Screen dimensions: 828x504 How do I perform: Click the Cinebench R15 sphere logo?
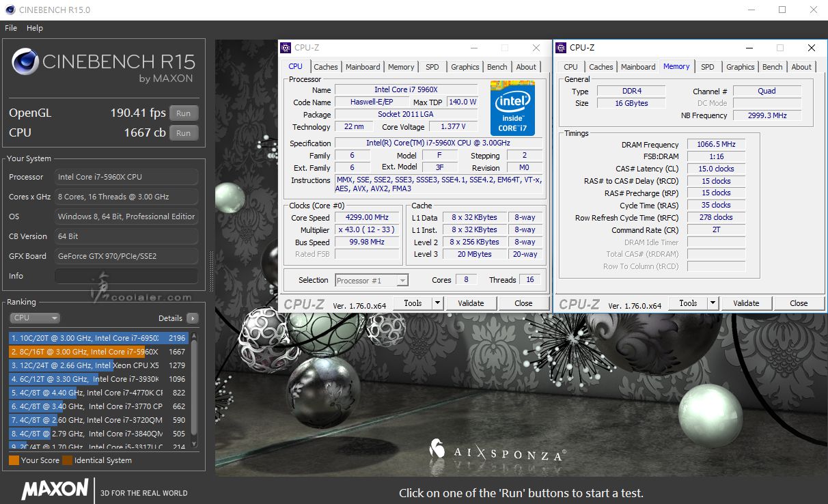25,62
